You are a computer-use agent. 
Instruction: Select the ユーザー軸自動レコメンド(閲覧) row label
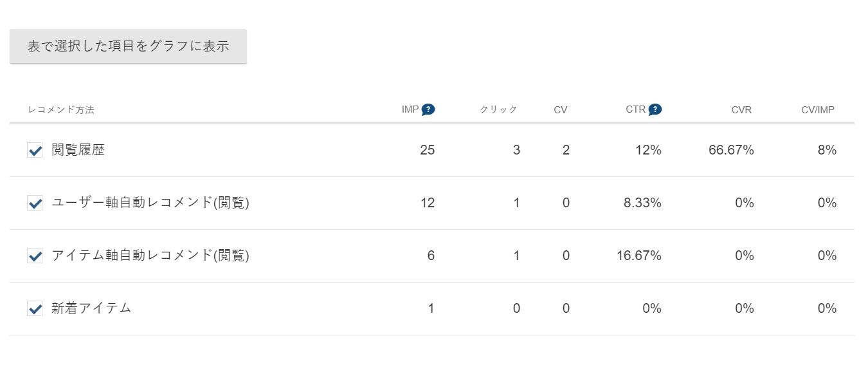[150, 203]
